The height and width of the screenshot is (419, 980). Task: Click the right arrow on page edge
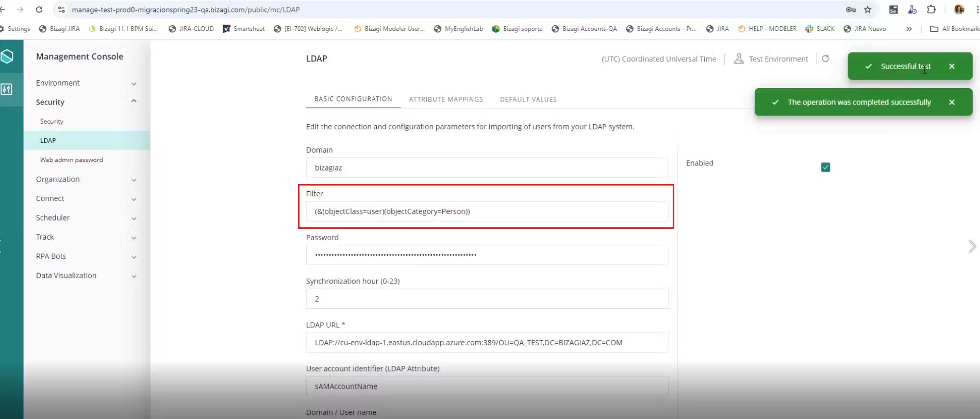(x=972, y=246)
